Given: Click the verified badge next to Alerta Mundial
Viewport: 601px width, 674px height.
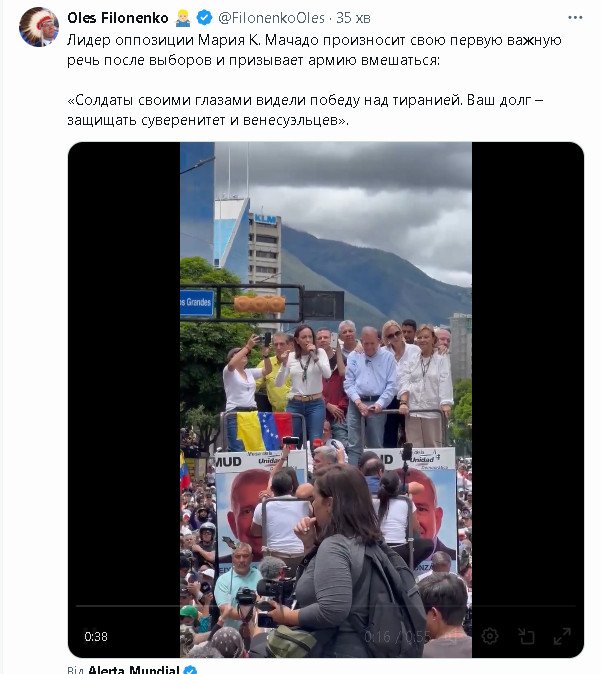Looking at the screenshot, I should pos(190,670).
